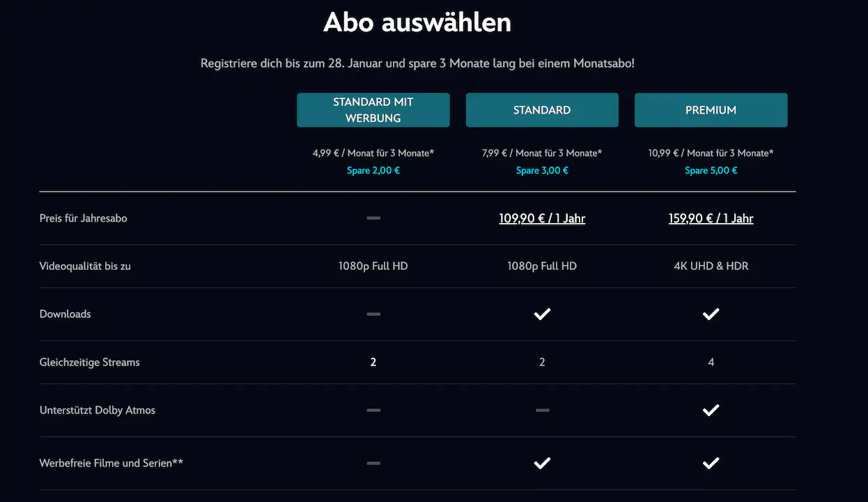Click the Downloads checkmark for Standard plan
868x502 pixels.
(x=542, y=314)
